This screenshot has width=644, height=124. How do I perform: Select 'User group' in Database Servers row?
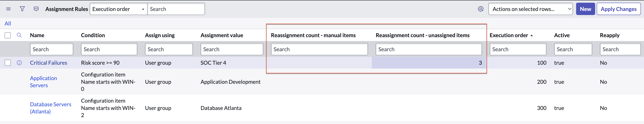[158, 108]
